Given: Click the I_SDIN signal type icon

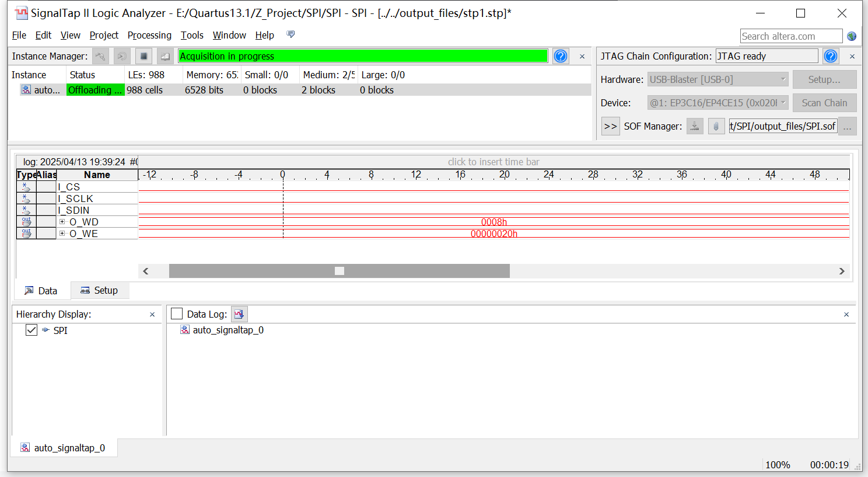Looking at the screenshot, I should 26,210.
